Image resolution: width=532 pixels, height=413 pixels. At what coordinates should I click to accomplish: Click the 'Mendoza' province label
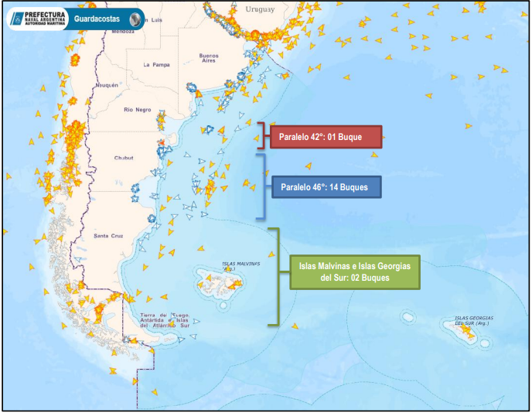(123, 32)
